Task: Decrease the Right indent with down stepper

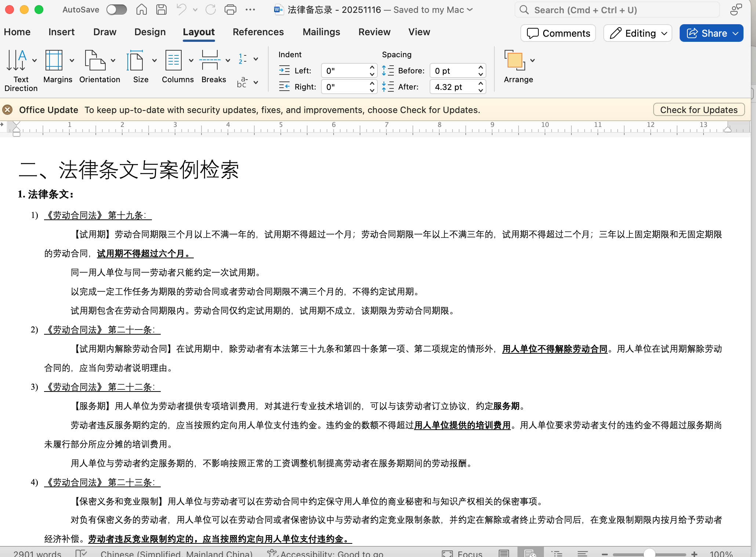Action: pyautogui.click(x=372, y=90)
